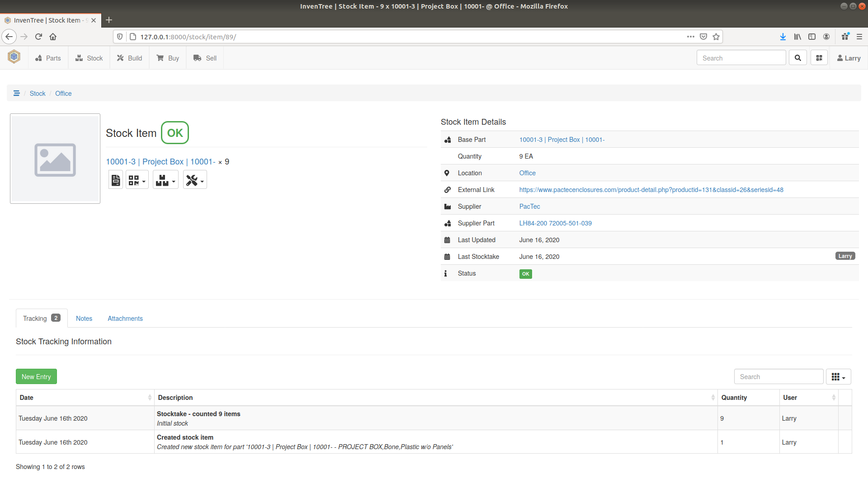
Task: Open Firefox downloads icon
Action: tap(783, 37)
